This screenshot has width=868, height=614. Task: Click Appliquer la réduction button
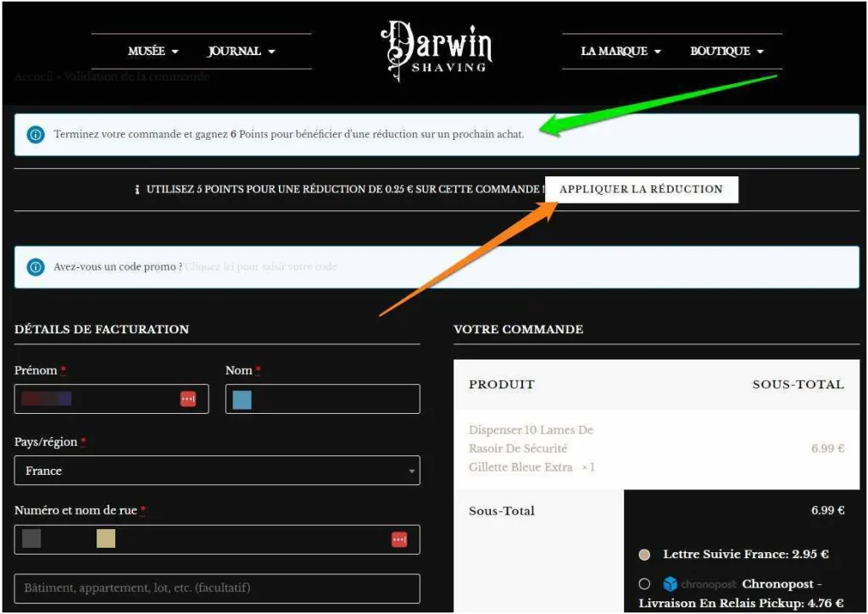point(641,189)
